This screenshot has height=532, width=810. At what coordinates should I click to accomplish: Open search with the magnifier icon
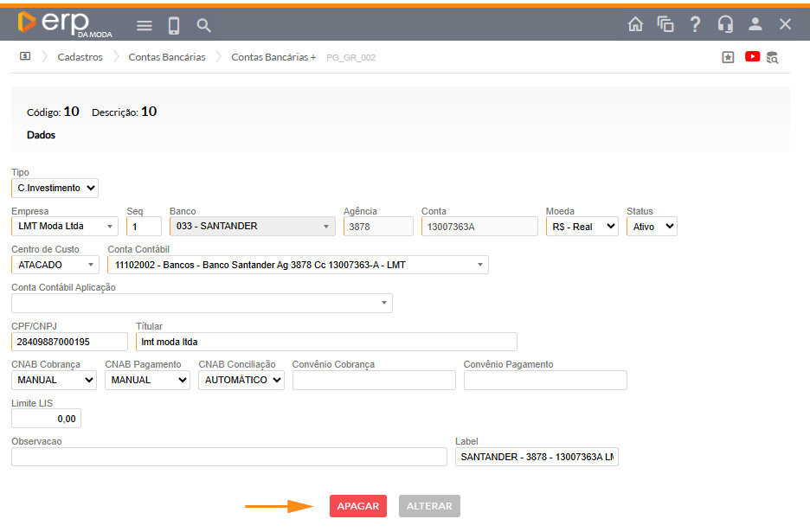pos(204,25)
